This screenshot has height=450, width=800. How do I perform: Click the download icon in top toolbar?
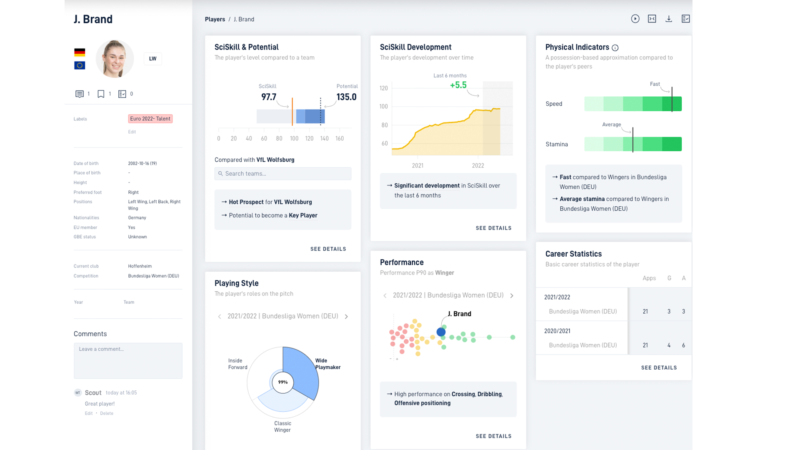pyautogui.click(x=668, y=19)
